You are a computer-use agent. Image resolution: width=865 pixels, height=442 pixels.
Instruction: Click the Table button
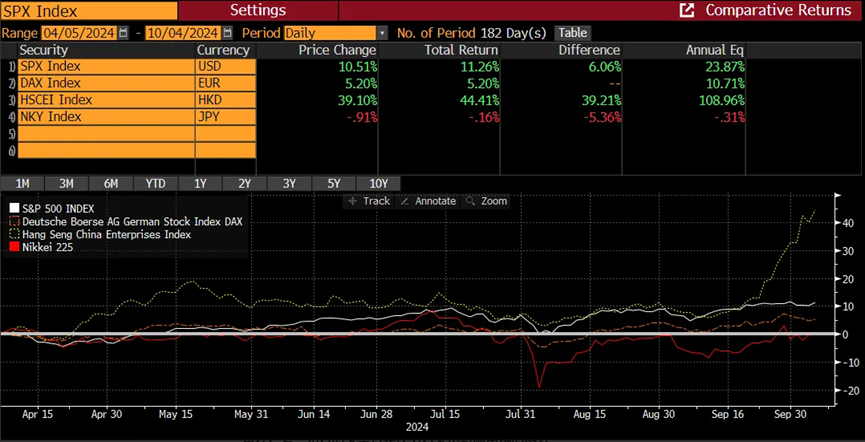click(x=572, y=33)
